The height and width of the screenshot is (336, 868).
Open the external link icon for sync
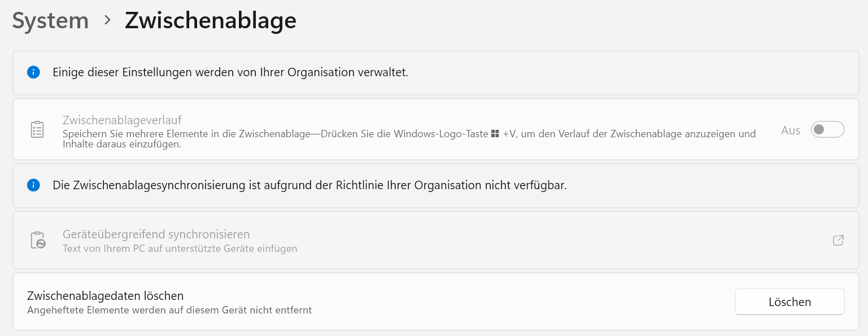838,240
